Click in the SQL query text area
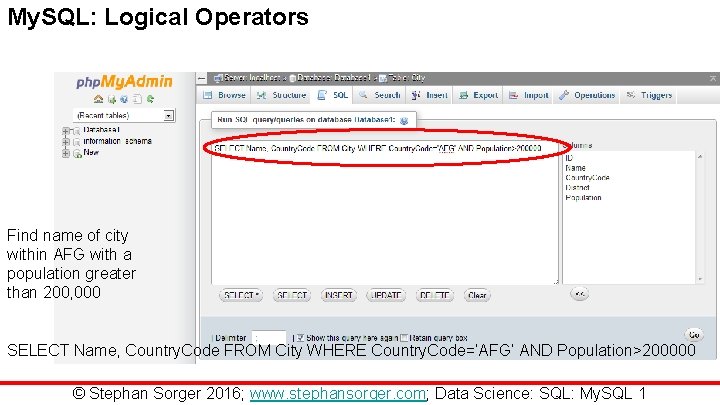 coord(385,211)
